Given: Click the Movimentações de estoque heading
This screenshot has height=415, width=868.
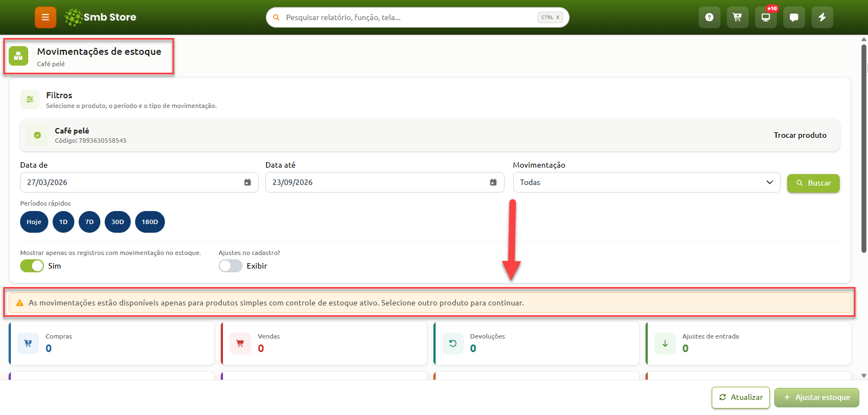Looking at the screenshot, I should tap(99, 52).
